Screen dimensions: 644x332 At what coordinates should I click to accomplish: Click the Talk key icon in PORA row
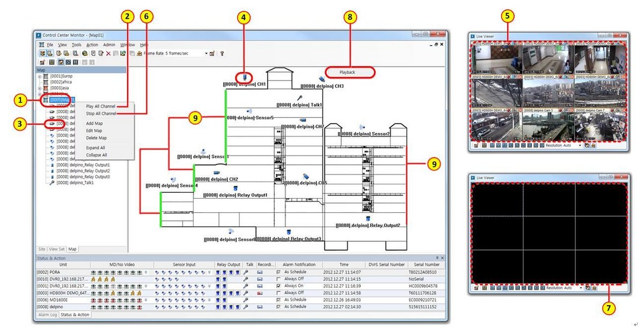[x=246, y=272]
